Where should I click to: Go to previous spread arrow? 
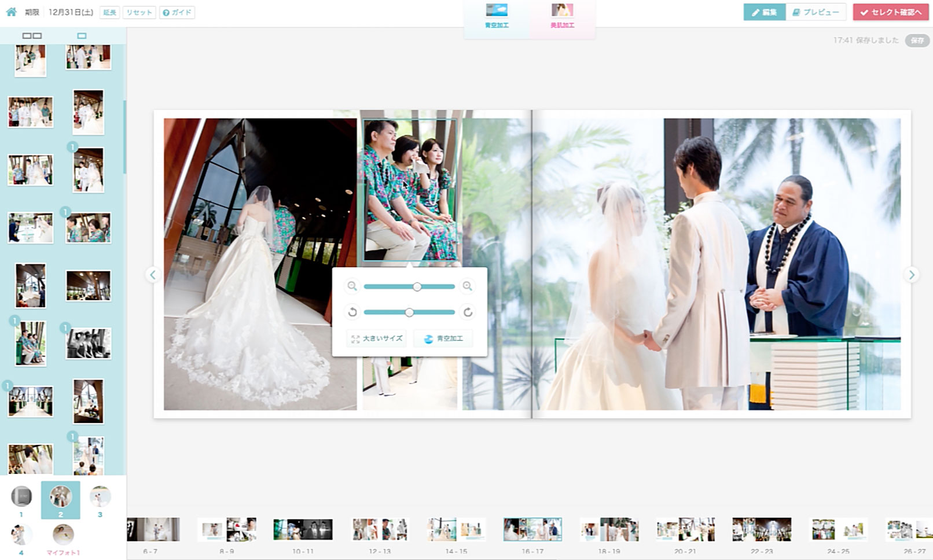coord(153,275)
